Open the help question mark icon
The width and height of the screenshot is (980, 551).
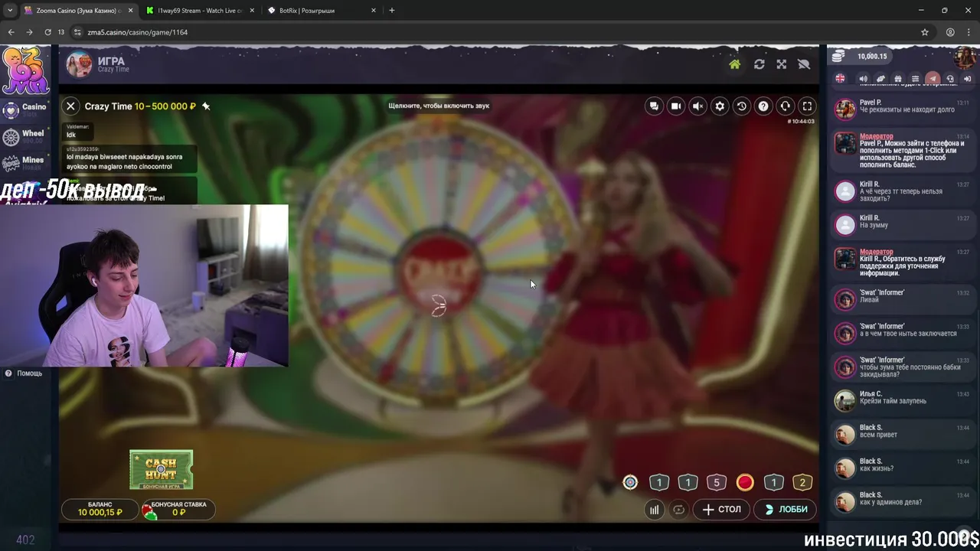(x=763, y=106)
